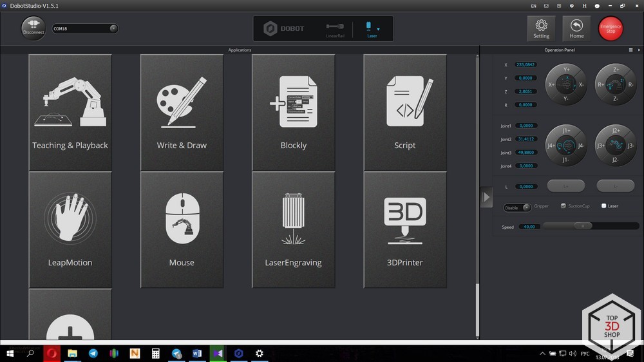Open the Gripper Disable dropdown
This screenshot has width=644, height=362.
click(x=517, y=207)
